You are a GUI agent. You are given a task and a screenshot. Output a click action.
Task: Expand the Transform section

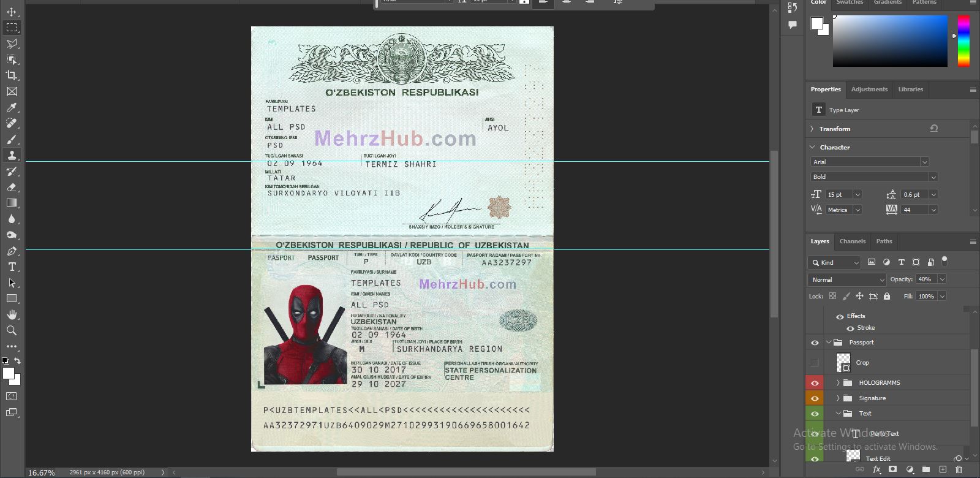[x=812, y=129]
